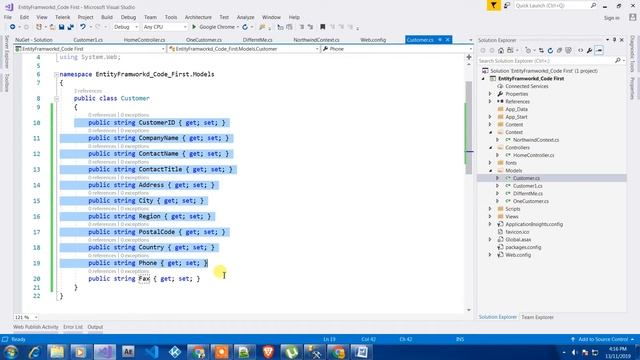Click the volume speaker tray icon
The width and height of the screenshot is (640, 360).
[574, 352]
